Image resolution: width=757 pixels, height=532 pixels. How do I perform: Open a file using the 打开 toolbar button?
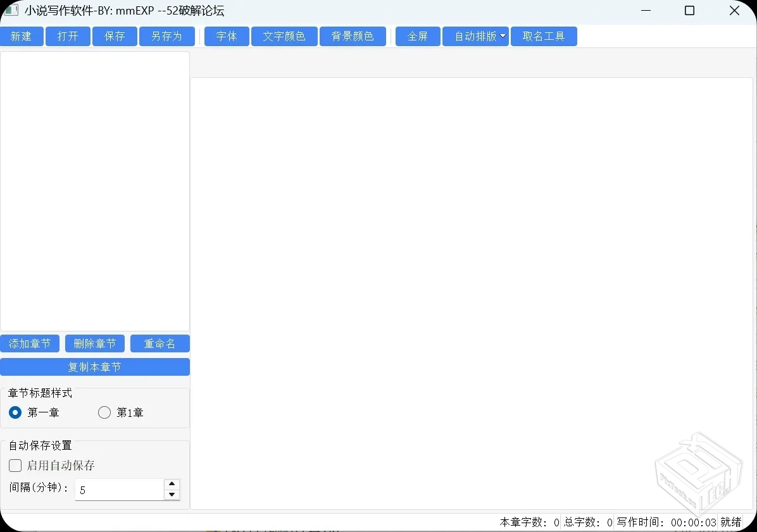coord(68,36)
